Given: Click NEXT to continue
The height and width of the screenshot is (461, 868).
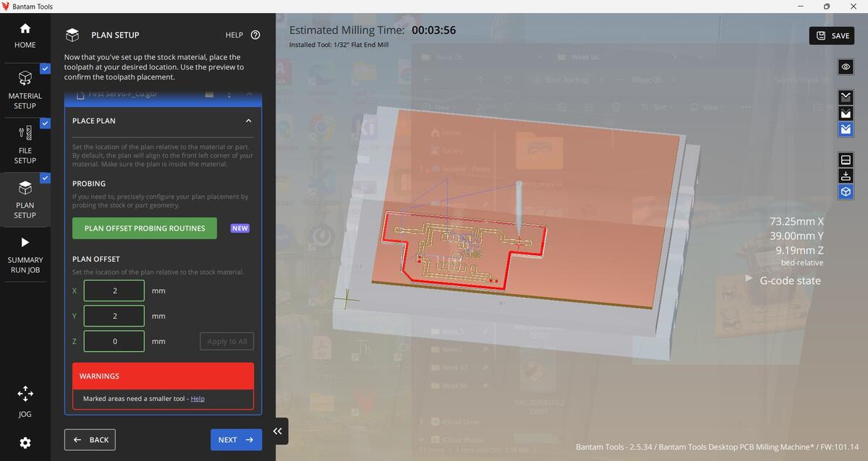Looking at the screenshot, I should [236, 439].
